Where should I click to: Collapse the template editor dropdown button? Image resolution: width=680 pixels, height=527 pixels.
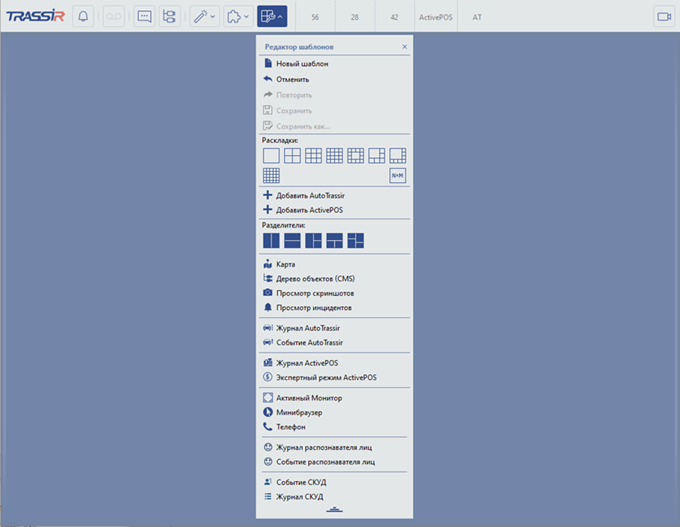pos(271,16)
